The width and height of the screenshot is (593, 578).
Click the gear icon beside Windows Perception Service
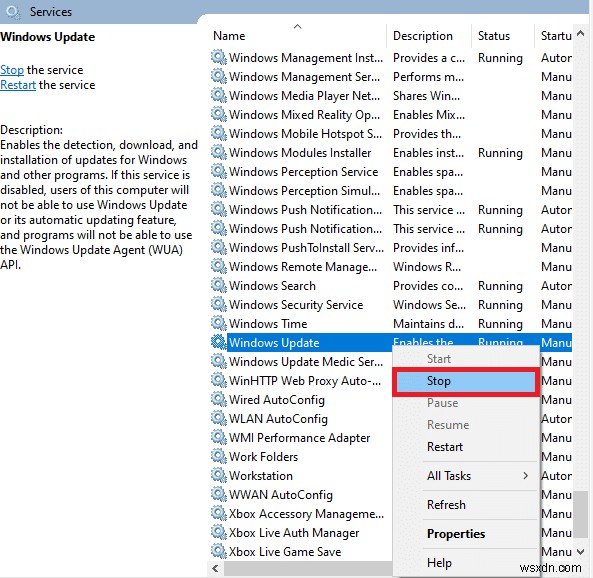pyautogui.click(x=219, y=171)
